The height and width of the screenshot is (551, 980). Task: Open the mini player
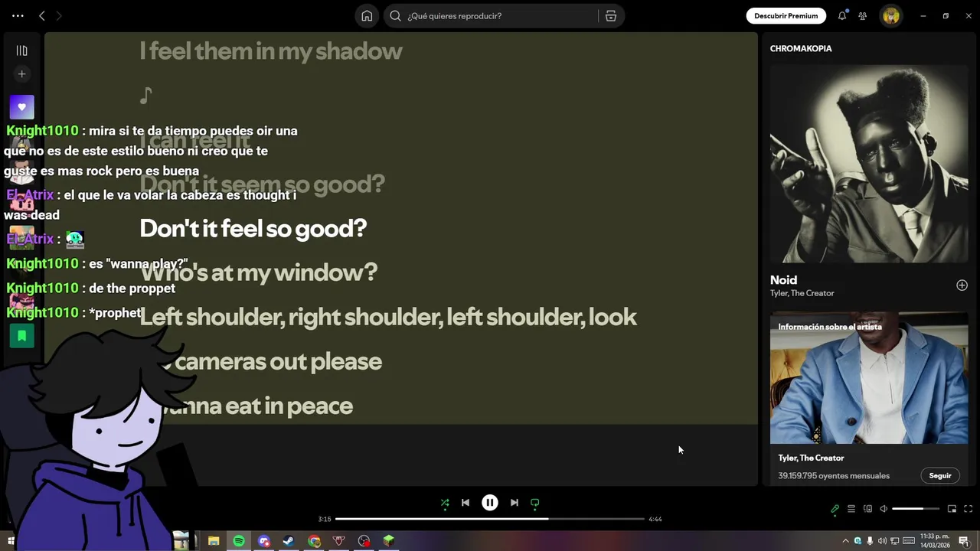tap(952, 509)
